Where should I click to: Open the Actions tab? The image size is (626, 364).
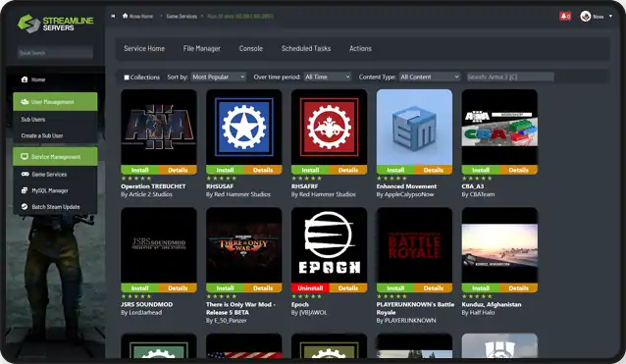coord(360,48)
